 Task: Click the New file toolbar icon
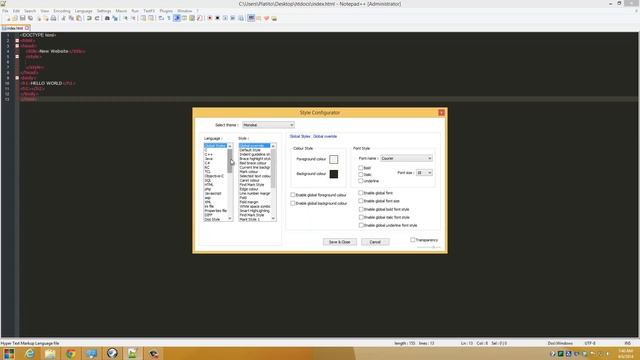8,18
